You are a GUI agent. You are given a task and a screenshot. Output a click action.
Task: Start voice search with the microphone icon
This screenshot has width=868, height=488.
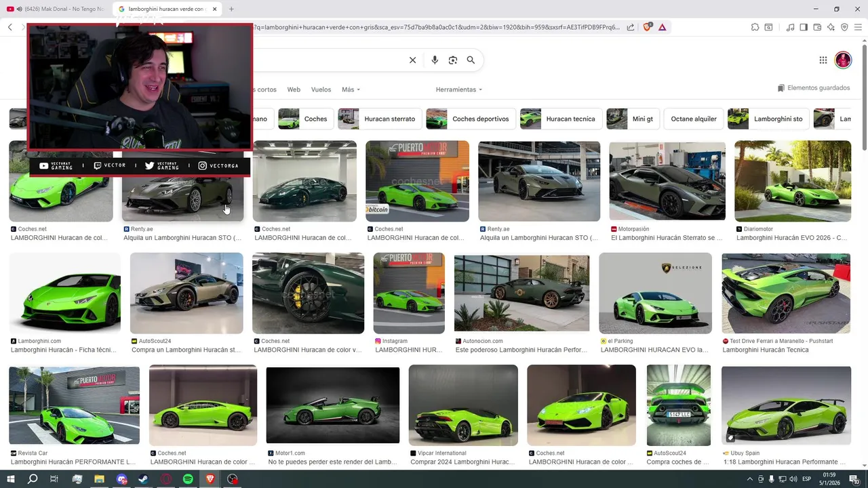(435, 60)
